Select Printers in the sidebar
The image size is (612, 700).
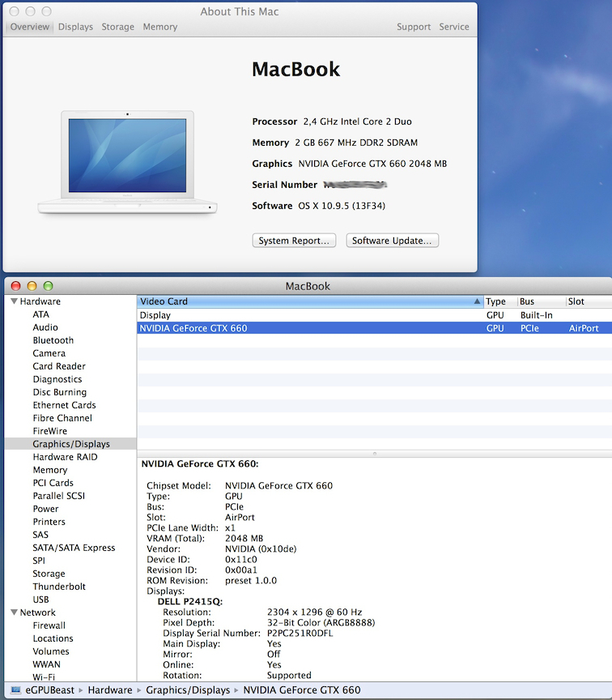49,522
